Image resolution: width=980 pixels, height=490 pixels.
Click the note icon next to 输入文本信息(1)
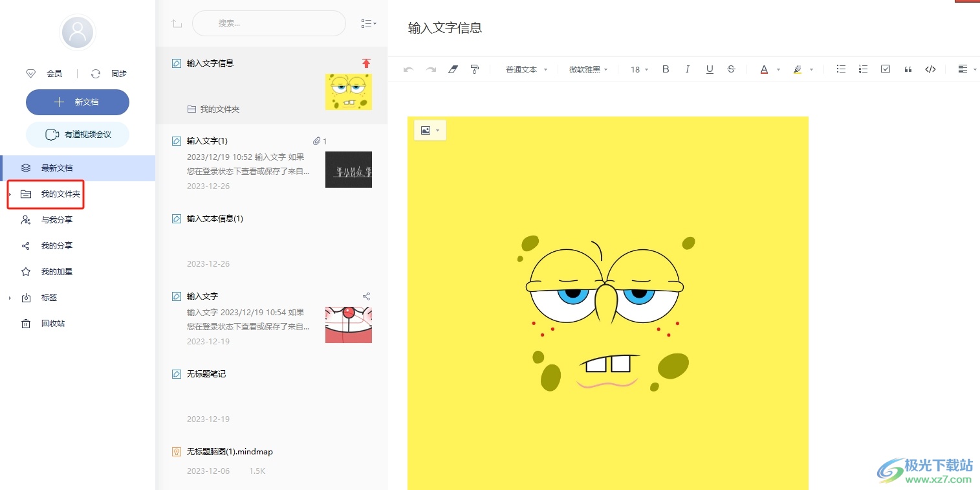(177, 219)
